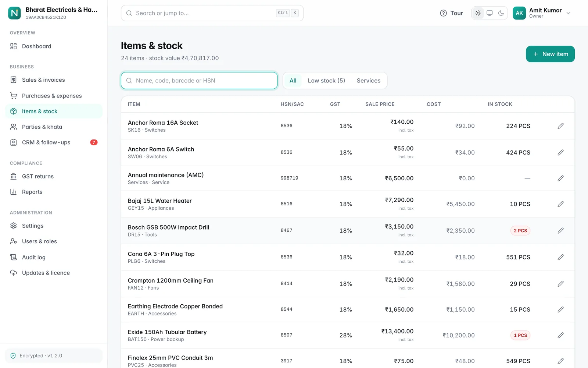Open CRM & follow-ups section
588x368 pixels.
(x=54, y=142)
